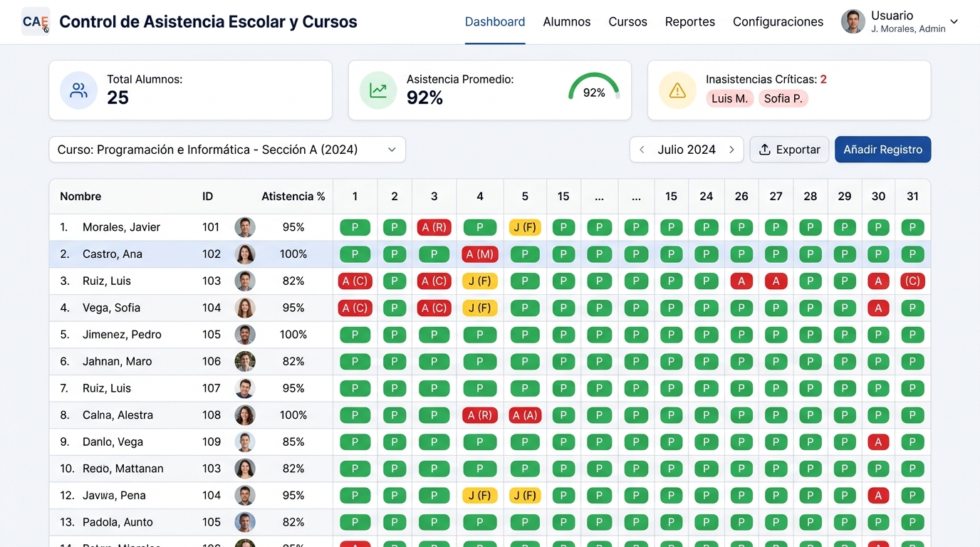Go to next month arrow

pos(731,150)
